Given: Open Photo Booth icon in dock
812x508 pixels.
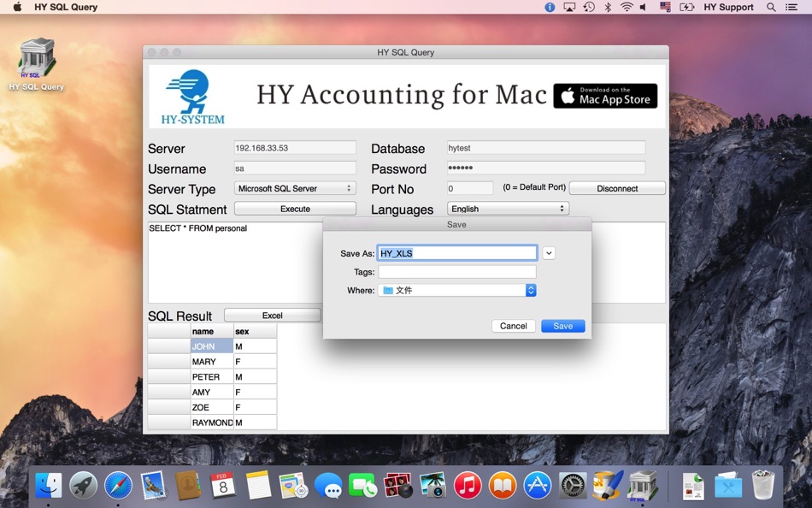Looking at the screenshot, I should pos(397,486).
